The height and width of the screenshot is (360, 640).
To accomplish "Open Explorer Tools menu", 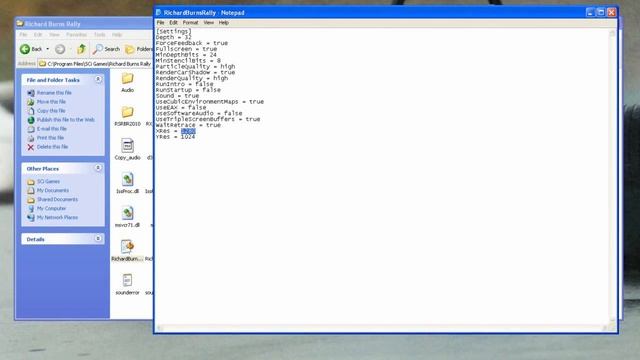I will point(100,35).
